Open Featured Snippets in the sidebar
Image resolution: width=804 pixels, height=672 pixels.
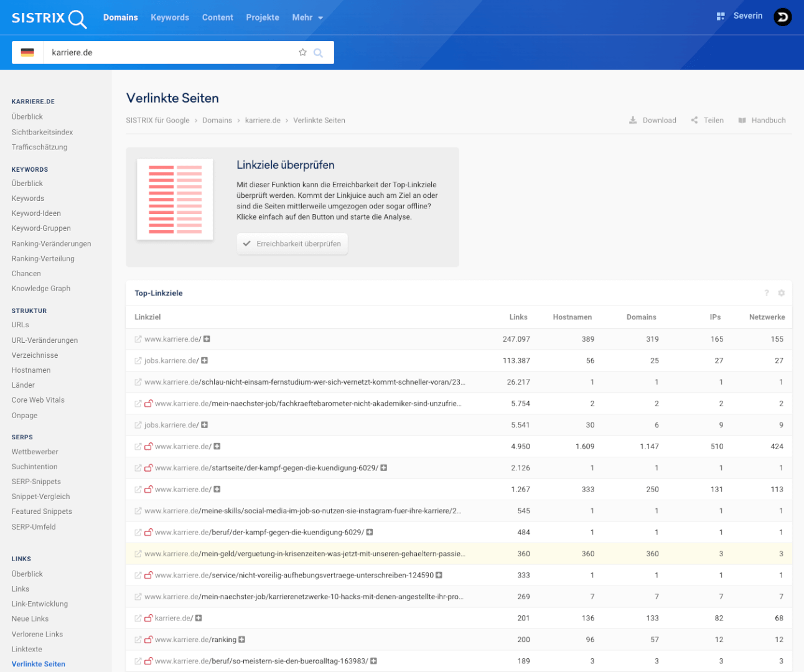[x=42, y=511]
